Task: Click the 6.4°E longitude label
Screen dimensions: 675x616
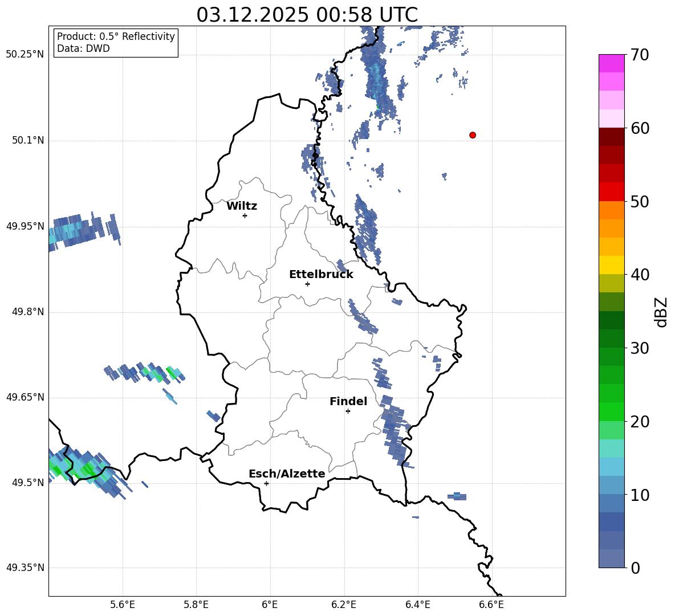Action: click(417, 605)
